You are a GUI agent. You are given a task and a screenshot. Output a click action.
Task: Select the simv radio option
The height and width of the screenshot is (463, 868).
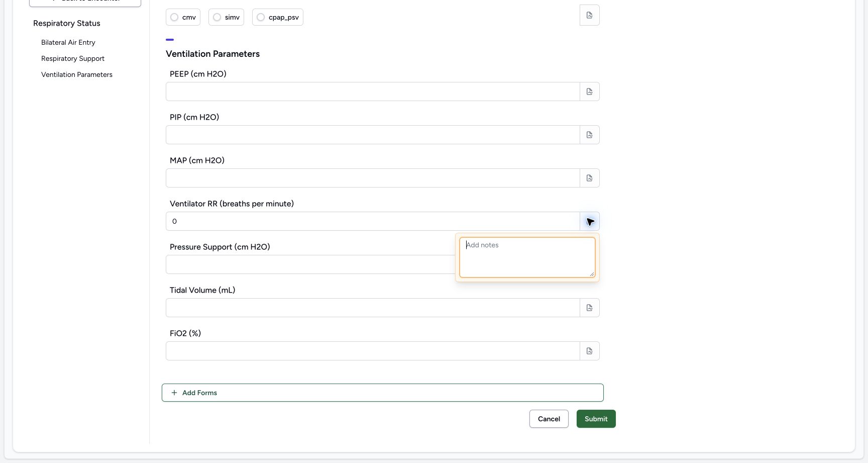[x=226, y=17]
